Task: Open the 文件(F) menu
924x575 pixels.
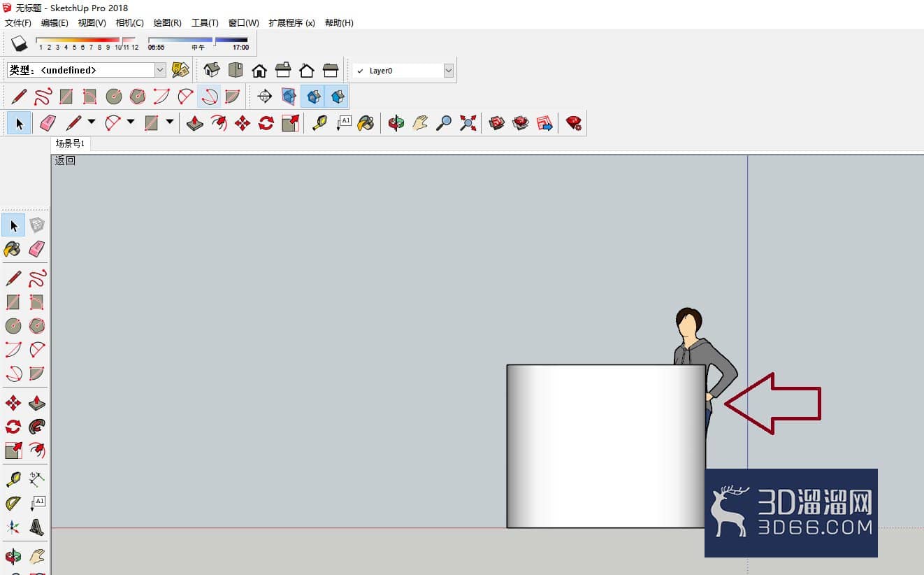Action: [18, 23]
